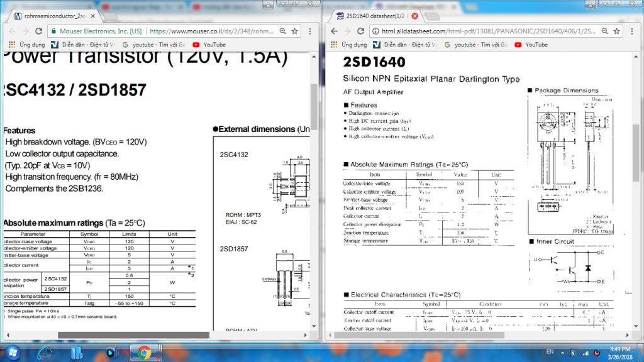
Task: Click the '-55 to +150' Tstg limits cell
Action: [x=129, y=304]
